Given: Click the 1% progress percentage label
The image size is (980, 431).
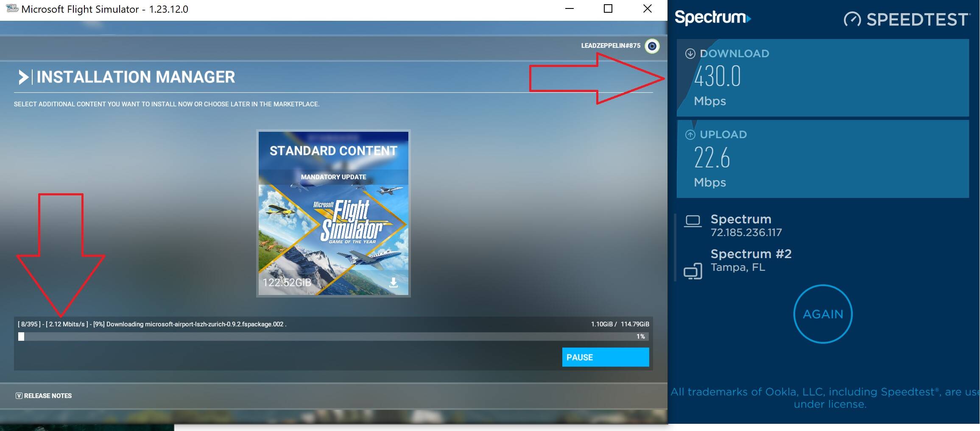Looking at the screenshot, I should point(640,336).
